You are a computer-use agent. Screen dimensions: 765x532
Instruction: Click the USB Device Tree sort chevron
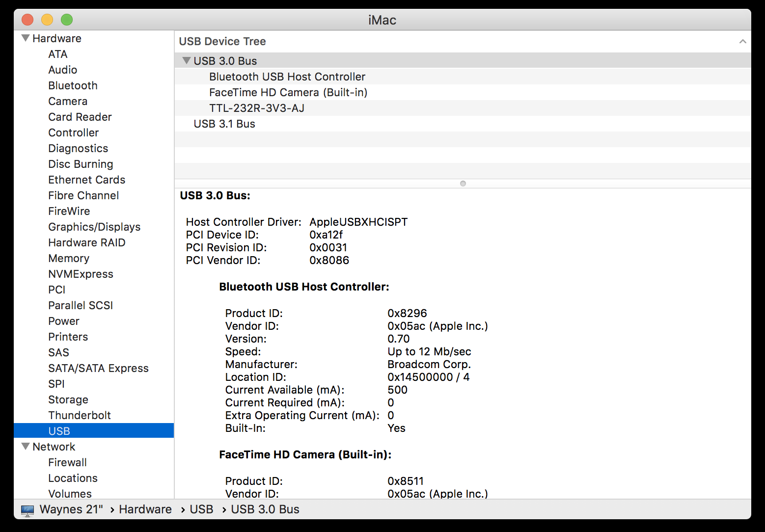pyautogui.click(x=742, y=41)
